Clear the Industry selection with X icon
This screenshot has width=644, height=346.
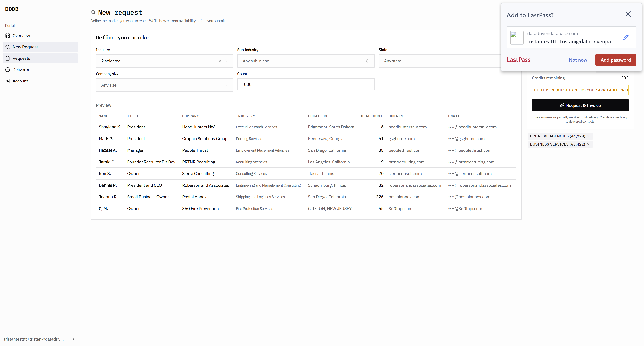[220, 61]
